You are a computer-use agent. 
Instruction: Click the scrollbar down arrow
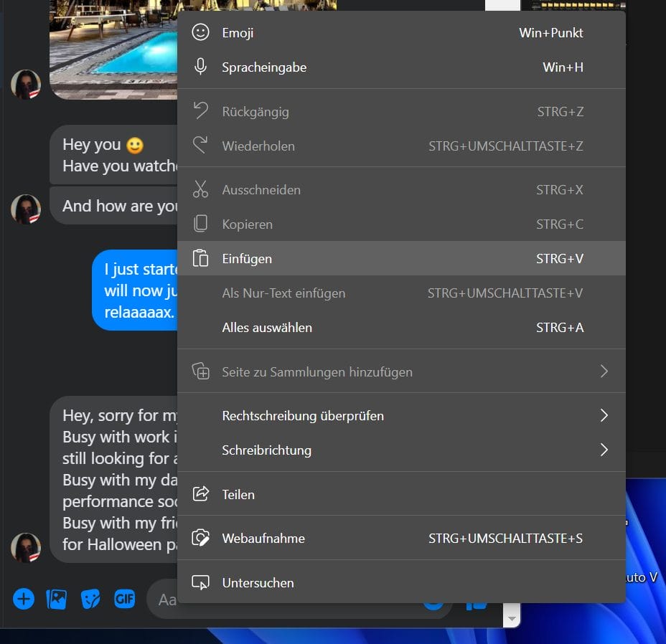pos(512,617)
